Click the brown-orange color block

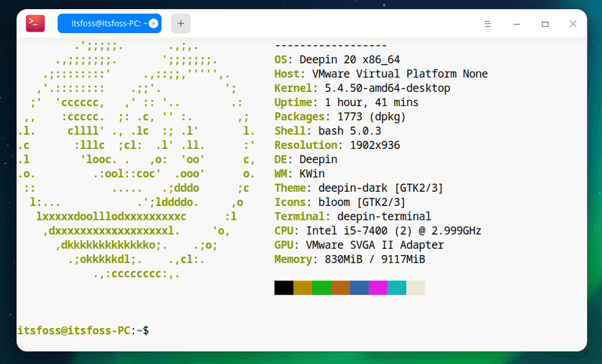pyautogui.click(x=340, y=288)
